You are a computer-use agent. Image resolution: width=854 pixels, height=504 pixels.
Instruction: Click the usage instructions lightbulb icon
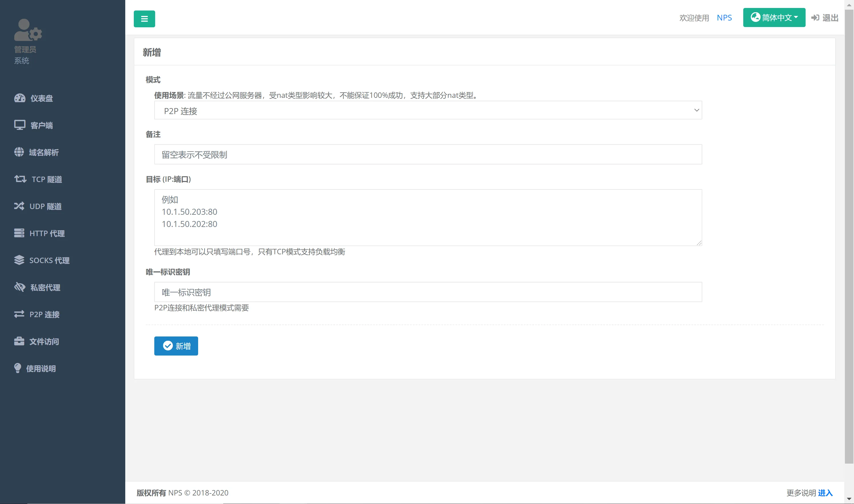18,368
